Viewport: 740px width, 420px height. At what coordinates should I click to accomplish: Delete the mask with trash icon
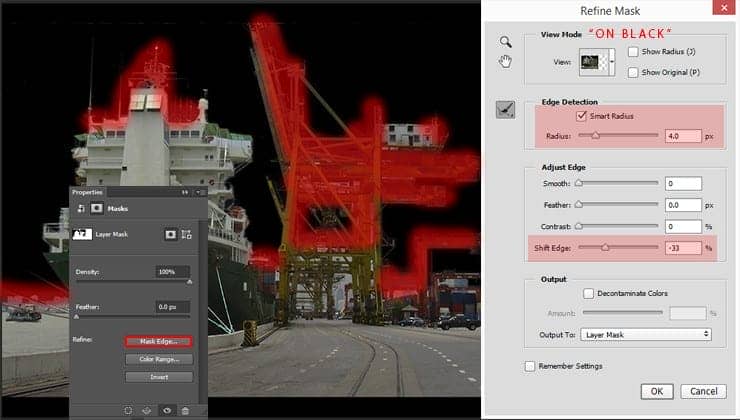pos(185,411)
